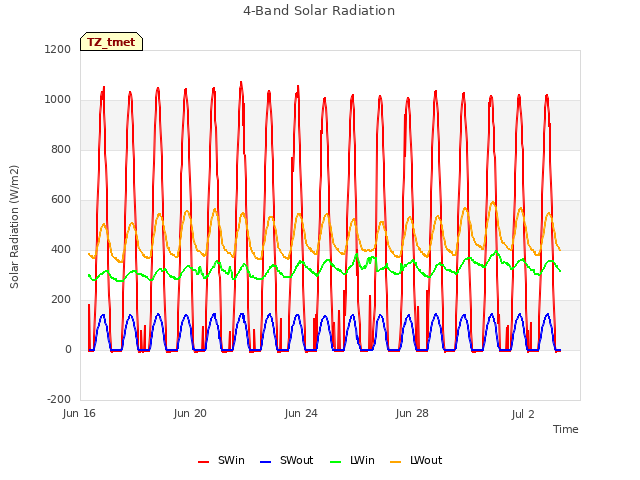Click the 200 y-axis value
Screen dimensions: 640x480
(61, 300)
